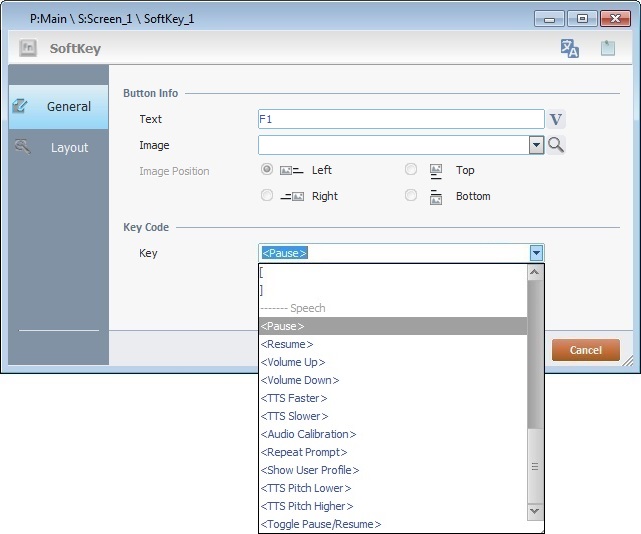Click the list scrollbar down arrow
The width and height of the screenshot is (641, 534).
coord(535,511)
